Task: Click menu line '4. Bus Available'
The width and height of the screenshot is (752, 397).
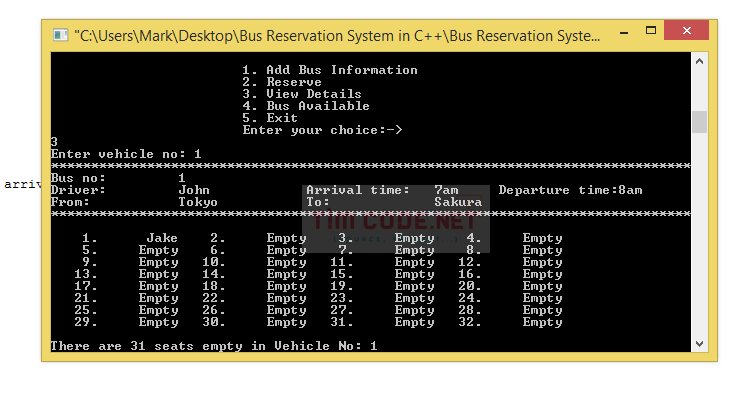Action: point(306,106)
